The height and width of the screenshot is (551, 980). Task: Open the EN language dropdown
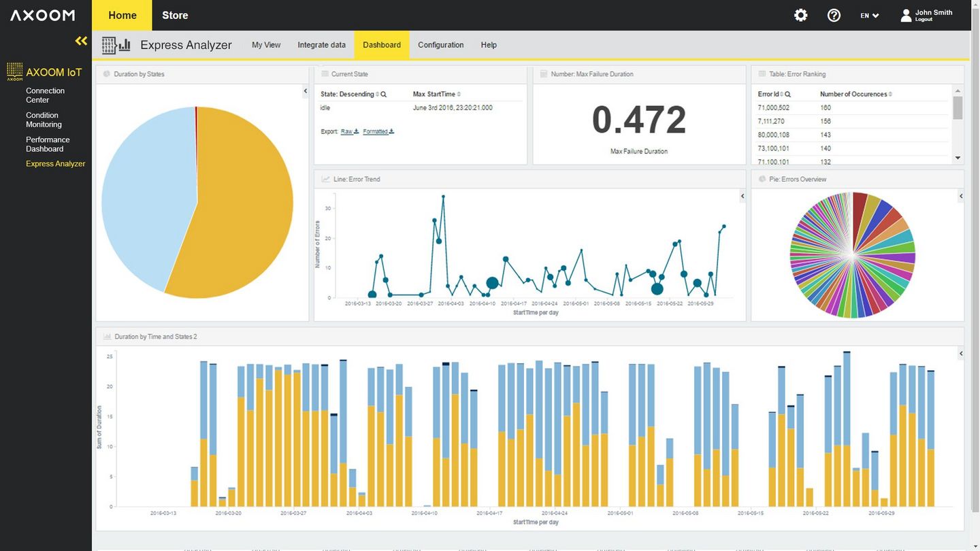(x=869, y=15)
